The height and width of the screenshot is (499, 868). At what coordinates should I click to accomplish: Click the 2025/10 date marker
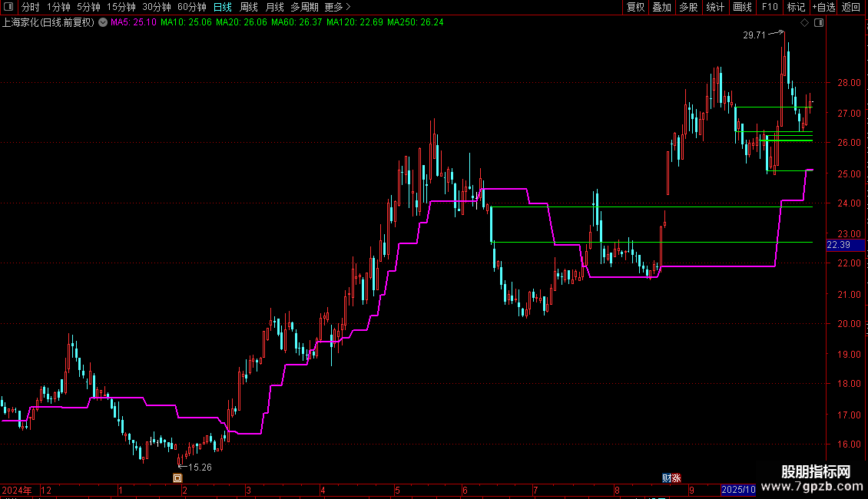tap(738, 490)
